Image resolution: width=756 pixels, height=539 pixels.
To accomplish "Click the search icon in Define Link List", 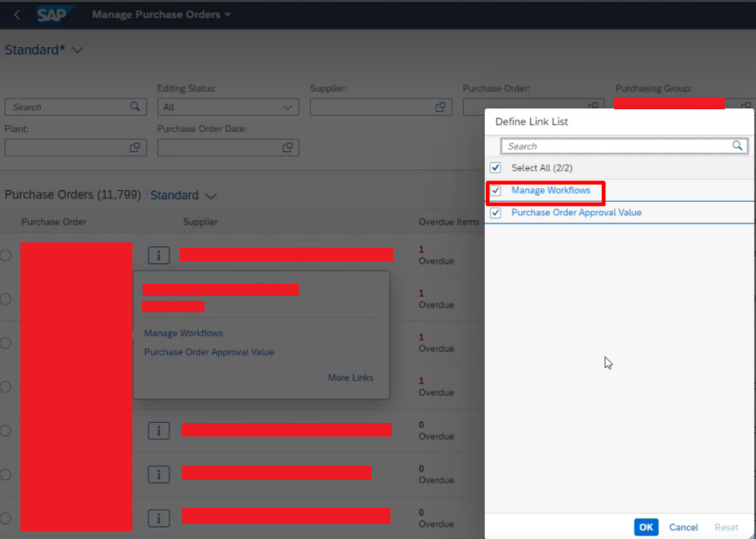I will click(737, 146).
